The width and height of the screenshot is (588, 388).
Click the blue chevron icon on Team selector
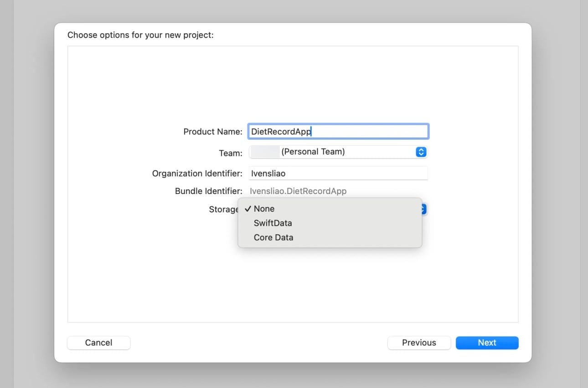click(x=421, y=152)
